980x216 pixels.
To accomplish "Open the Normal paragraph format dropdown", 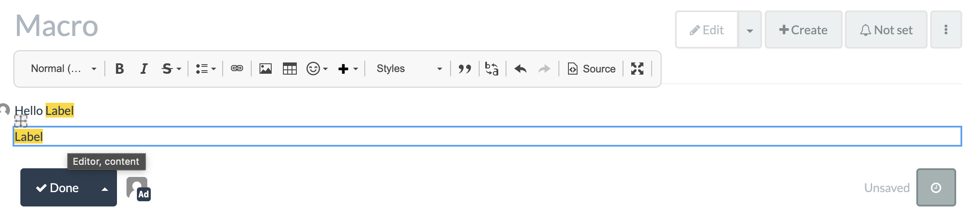I will point(64,69).
